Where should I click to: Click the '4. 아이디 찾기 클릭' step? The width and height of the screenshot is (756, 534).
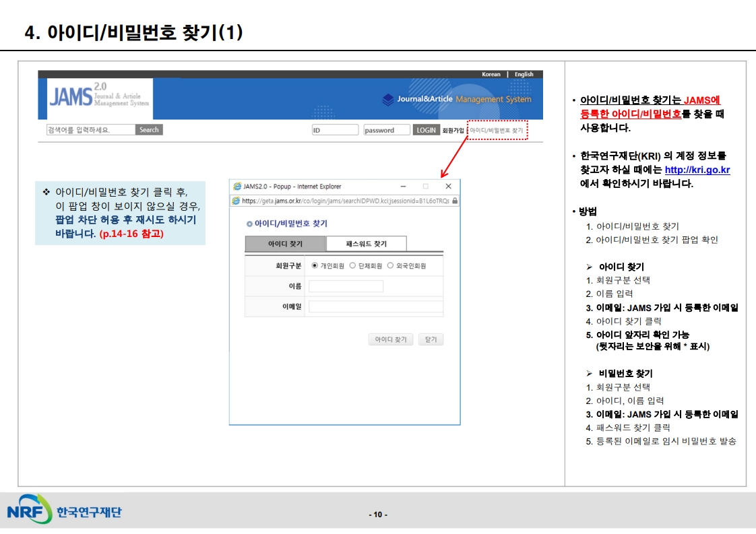click(x=623, y=321)
